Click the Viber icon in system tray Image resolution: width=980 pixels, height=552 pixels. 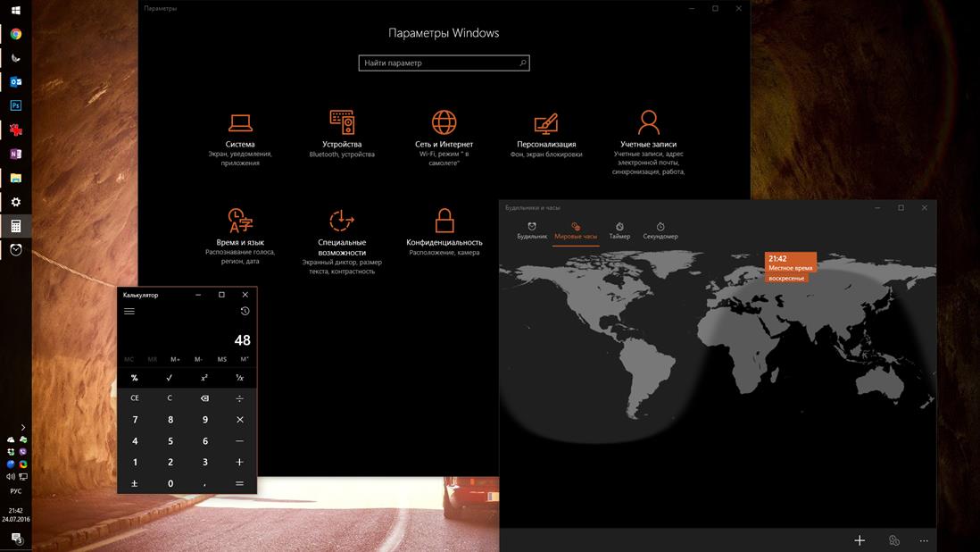click(23, 451)
